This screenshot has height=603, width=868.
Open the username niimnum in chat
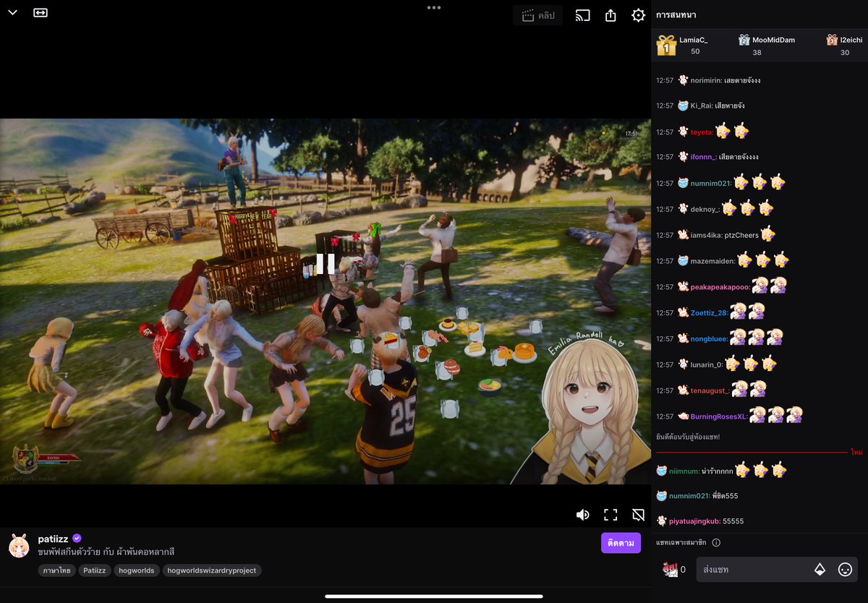[x=684, y=471]
